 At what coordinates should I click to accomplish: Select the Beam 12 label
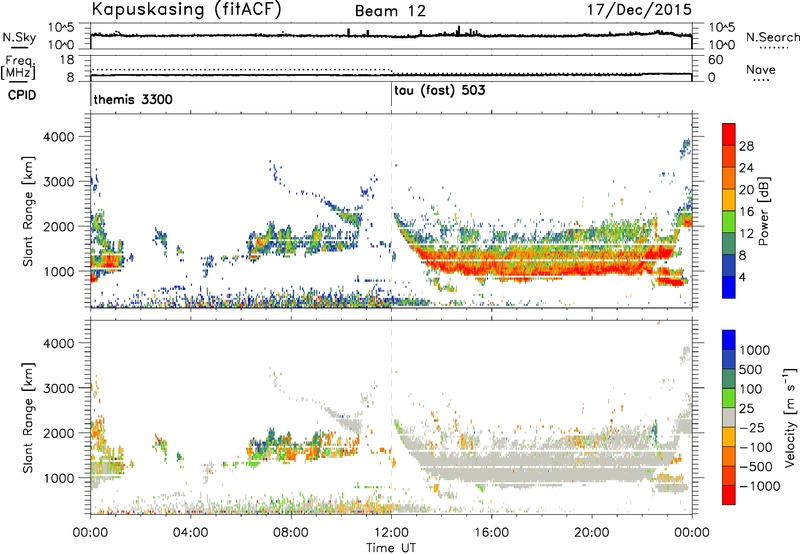[390, 11]
